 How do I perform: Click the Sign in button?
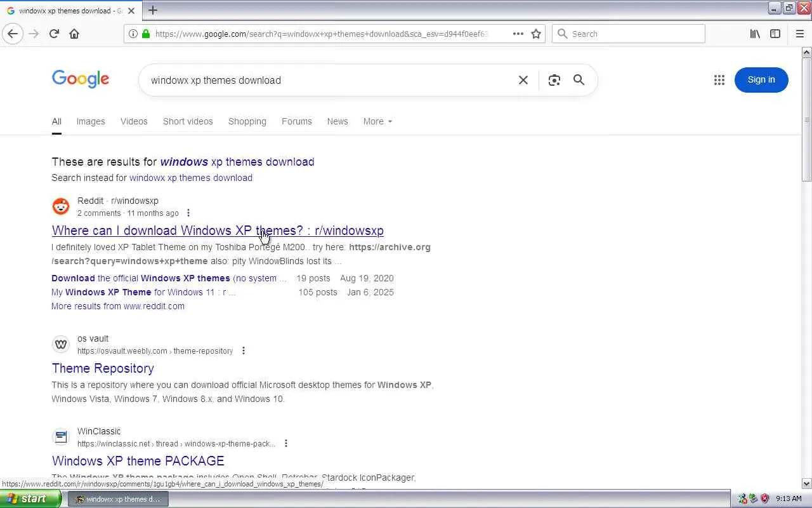761,80
